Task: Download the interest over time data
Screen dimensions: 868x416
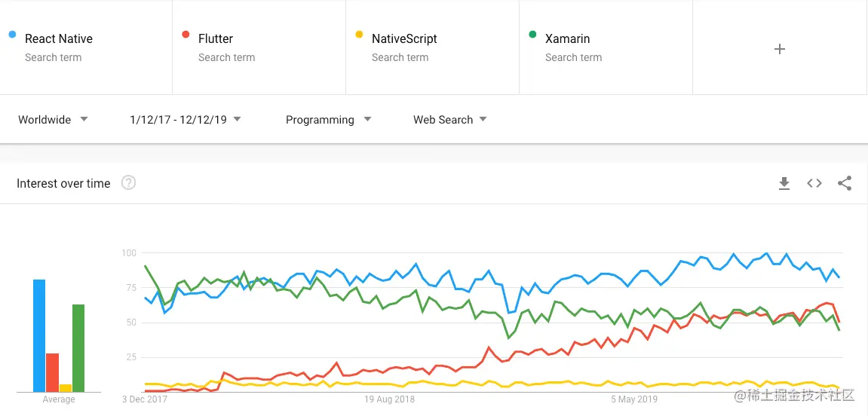Action: click(x=784, y=184)
